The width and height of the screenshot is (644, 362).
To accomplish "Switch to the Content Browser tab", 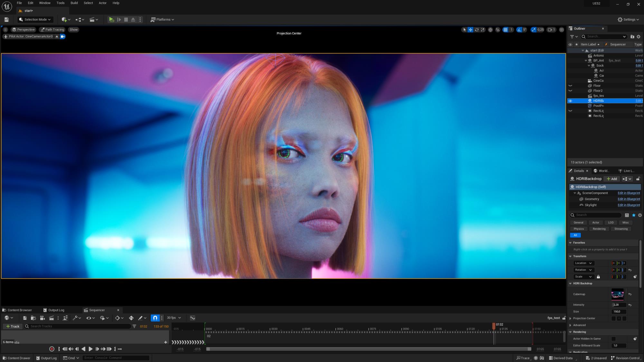I will [x=17, y=310].
